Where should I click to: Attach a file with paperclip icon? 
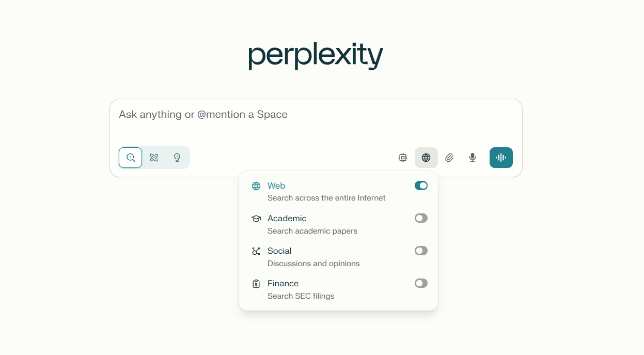coord(449,158)
